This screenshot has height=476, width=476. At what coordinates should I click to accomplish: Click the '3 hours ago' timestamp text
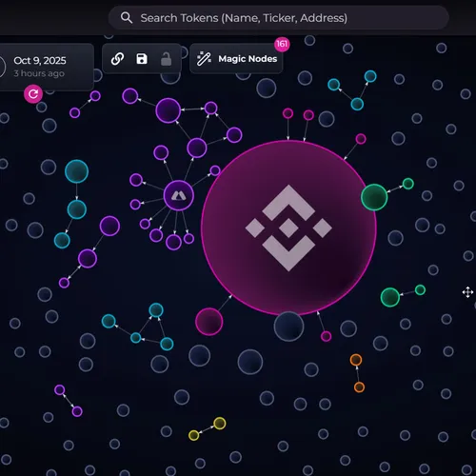point(39,73)
